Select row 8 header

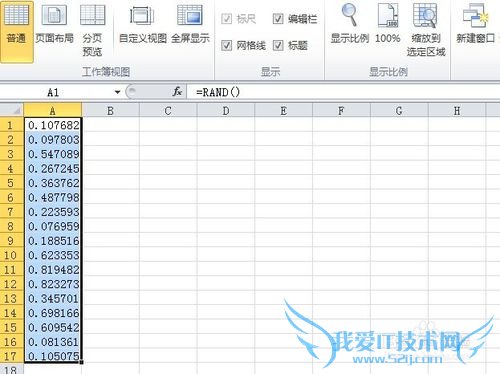(12, 226)
